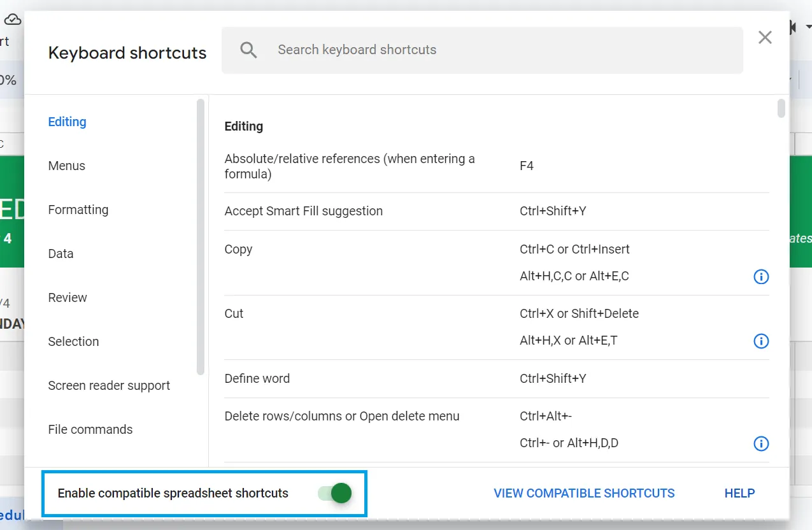Select the Menus category

66,166
